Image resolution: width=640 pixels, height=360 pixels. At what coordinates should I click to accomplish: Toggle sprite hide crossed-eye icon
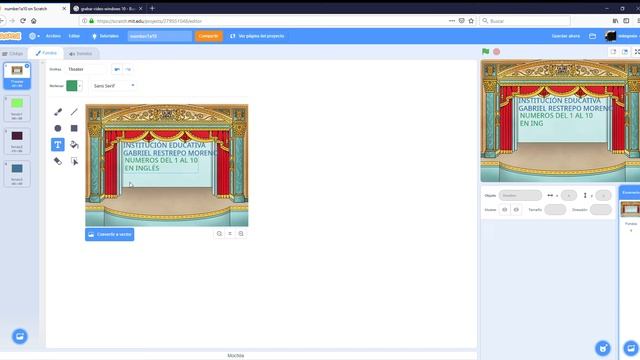pyautogui.click(x=516, y=210)
